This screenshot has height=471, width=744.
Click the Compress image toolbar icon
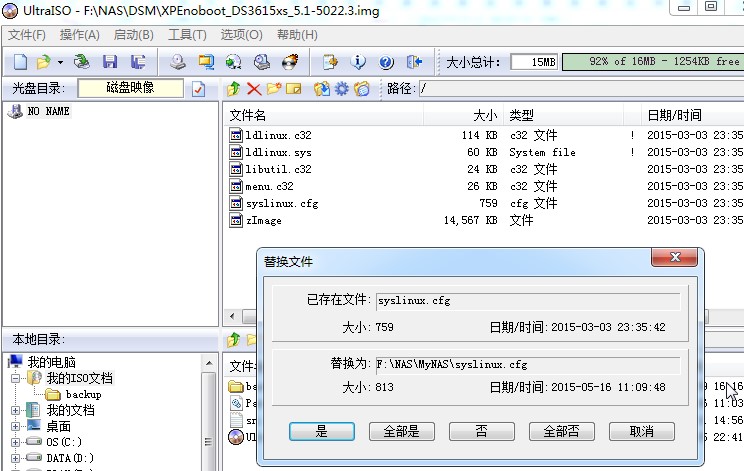pyautogui.click(x=206, y=62)
